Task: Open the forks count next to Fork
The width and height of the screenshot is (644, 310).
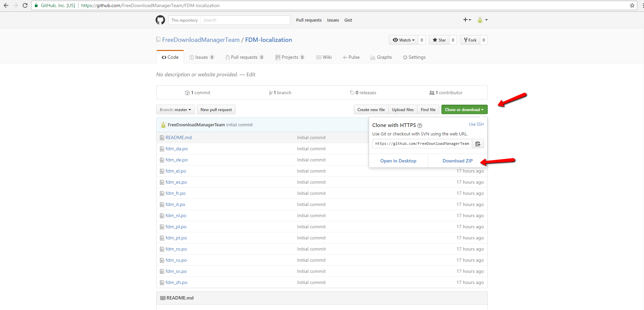Action: pos(484,40)
